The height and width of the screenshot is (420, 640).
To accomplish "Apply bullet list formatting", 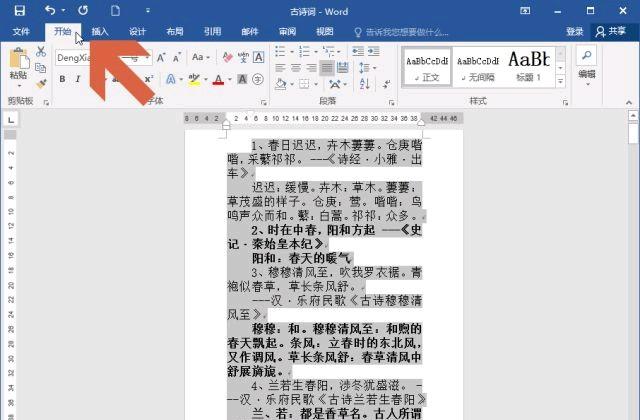I will (280, 51).
